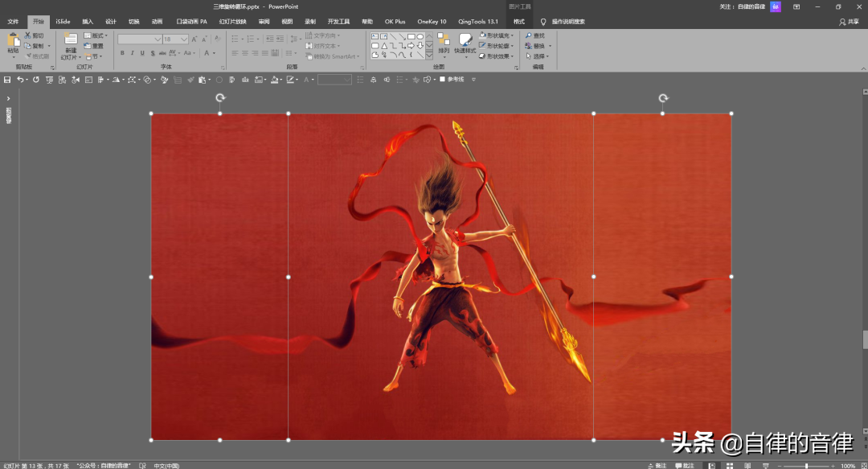This screenshot has width=868, height=469.
Task: Click the bulleted list icon
Action: coord(236,39)
